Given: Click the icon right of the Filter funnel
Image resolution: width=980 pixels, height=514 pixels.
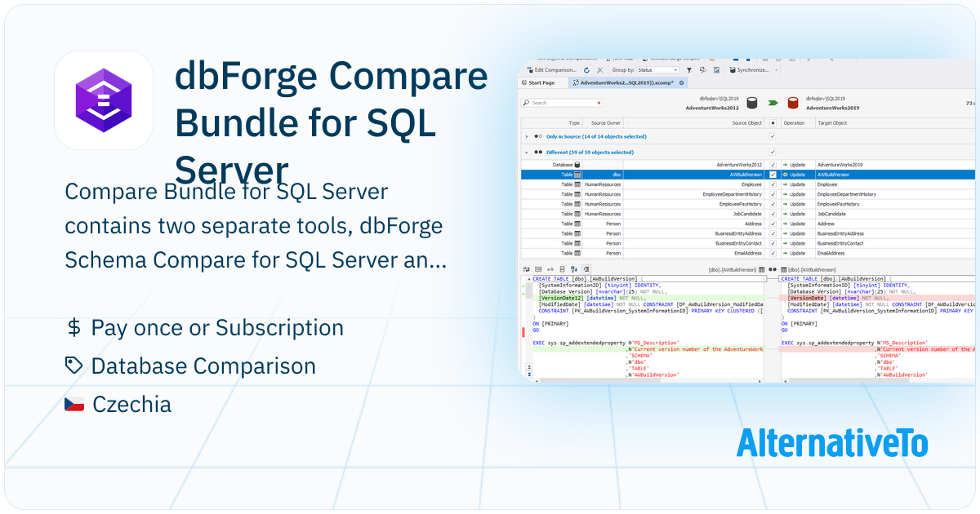Looking at the screenshot, I should point(703,70).
